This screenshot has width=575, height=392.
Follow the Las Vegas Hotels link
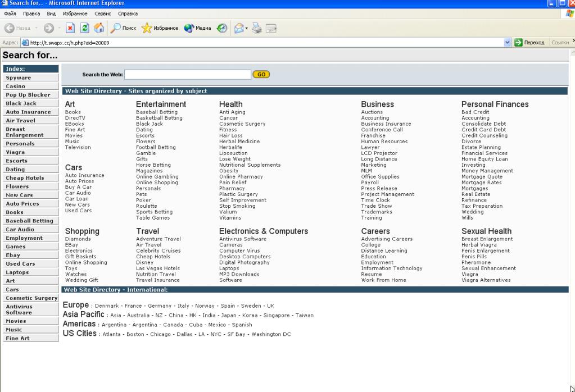[x=158, y=268]
